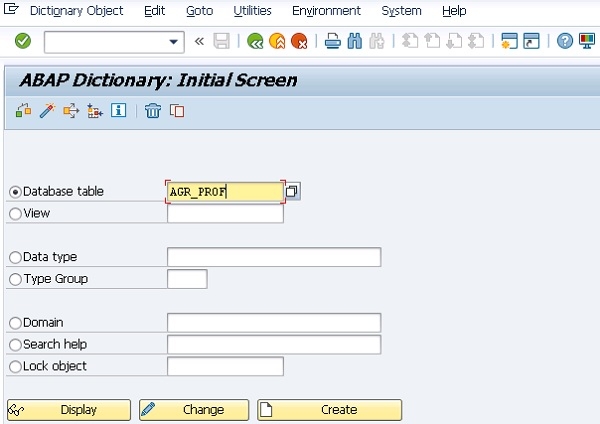The width and height of the screenshot is (600, 424).
Task: Select the Data type radio button
Action: 15,257
